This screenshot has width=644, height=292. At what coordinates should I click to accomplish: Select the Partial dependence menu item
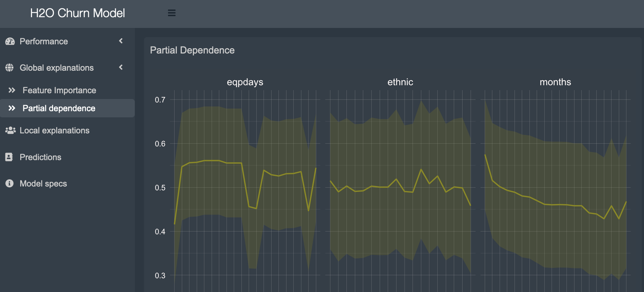pyautogui.click(x=59, y=108)
